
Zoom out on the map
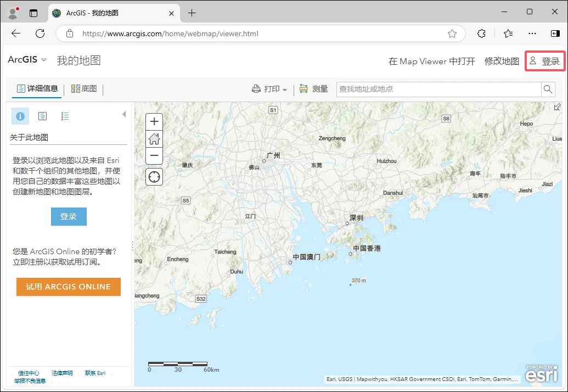point(154,156)
